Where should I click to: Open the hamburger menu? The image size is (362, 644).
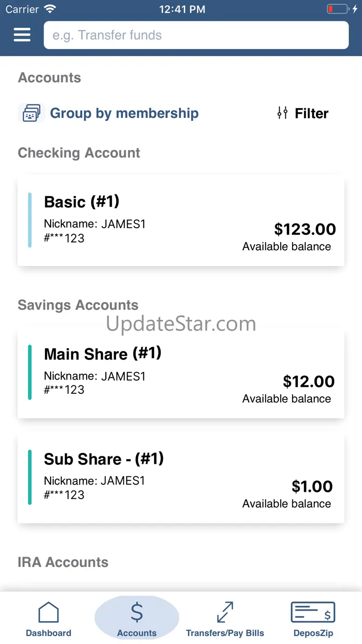(22, 35)
